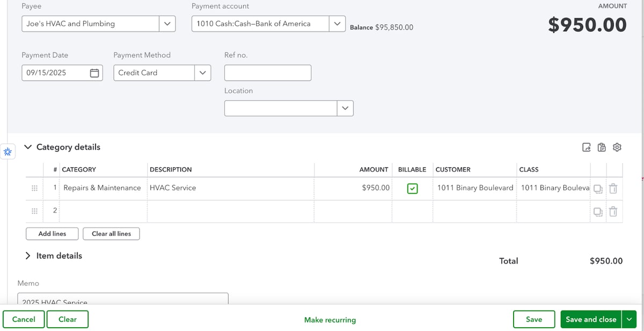The width and height of the screenshot is (644, 331).
Task: Expand the Payment Method dropdown
Action: point(202,73)
